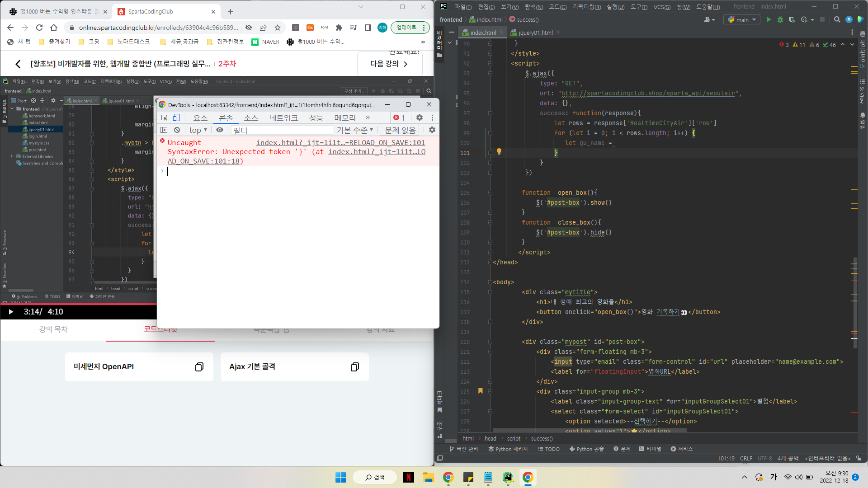The height and width of the screenshot is (488, 868).
Task: Open Search Everywhere magnifier in PyCharm
Action: coord(837,19)
